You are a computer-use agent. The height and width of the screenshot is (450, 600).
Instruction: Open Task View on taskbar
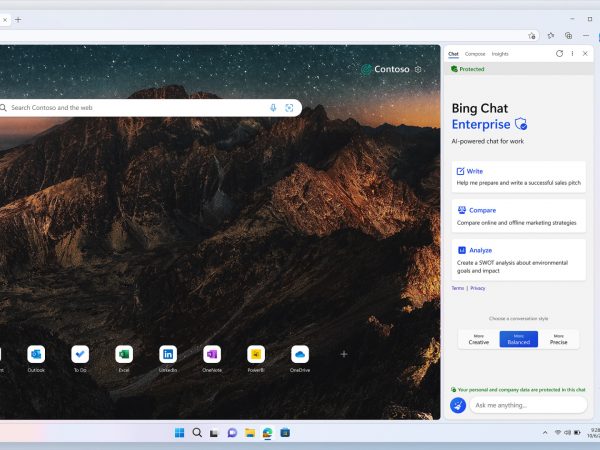[x=214, y=433]
